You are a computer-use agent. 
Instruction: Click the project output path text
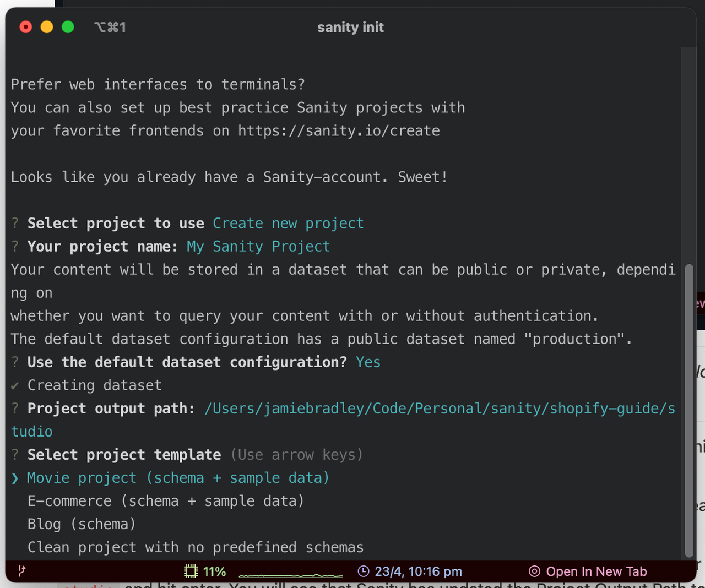tap(439, 408)
